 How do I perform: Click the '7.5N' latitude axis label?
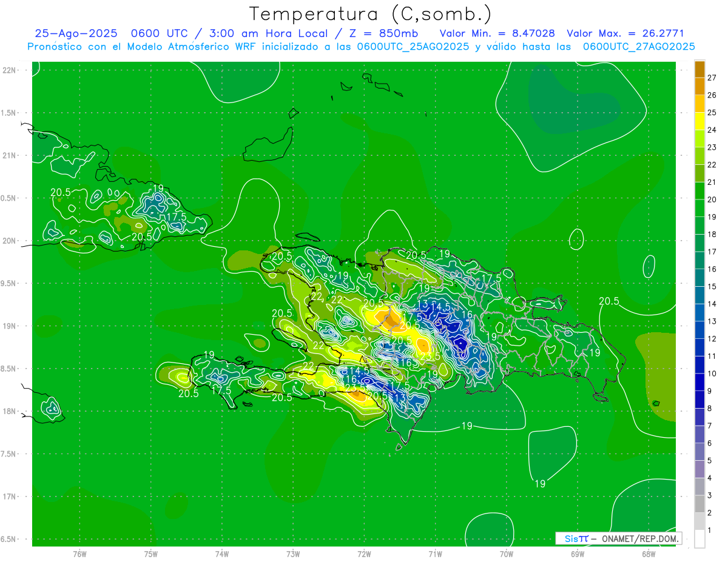pyautogui.click(x=9, y=454)
